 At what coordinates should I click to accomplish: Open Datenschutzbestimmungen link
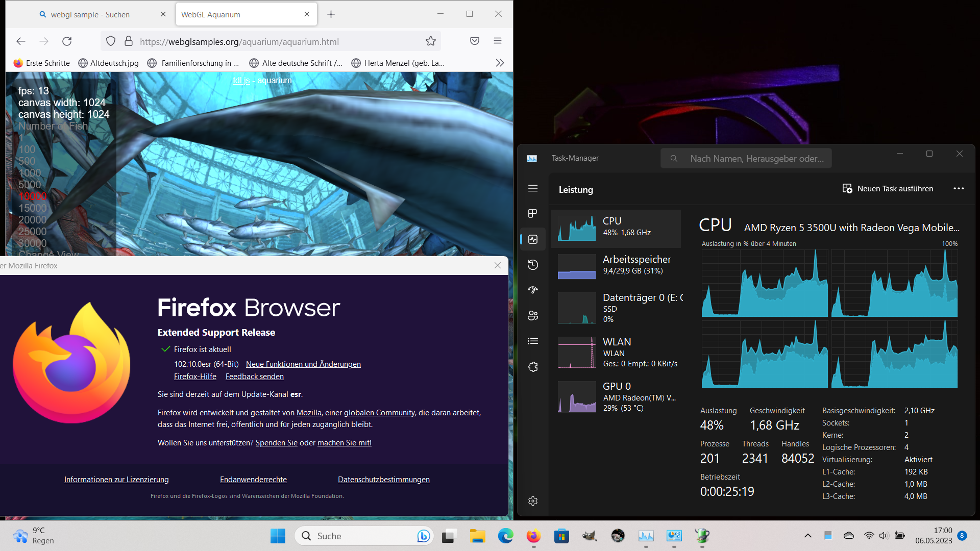pyautogui.click(x=384, y=480)
